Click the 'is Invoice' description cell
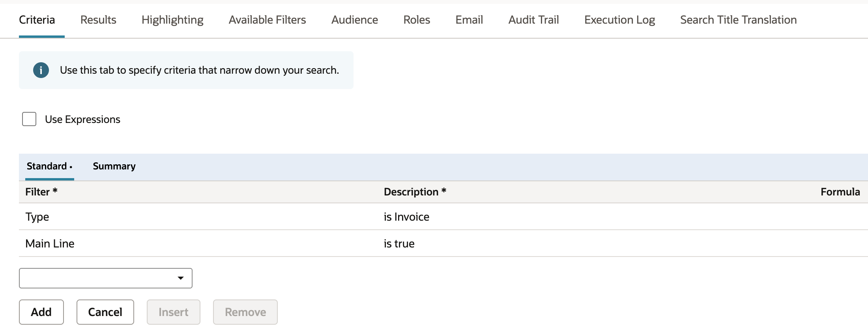Screen dimensions: 868x331 (406, 217)
